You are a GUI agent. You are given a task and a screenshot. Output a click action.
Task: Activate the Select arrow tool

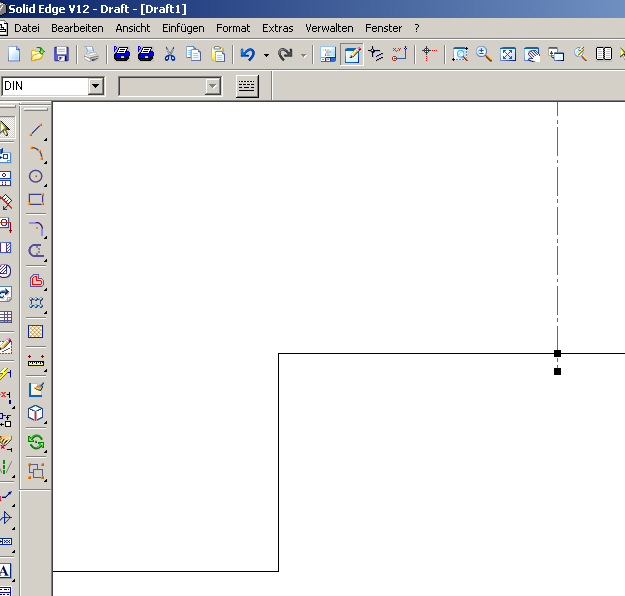click(5, 128)
